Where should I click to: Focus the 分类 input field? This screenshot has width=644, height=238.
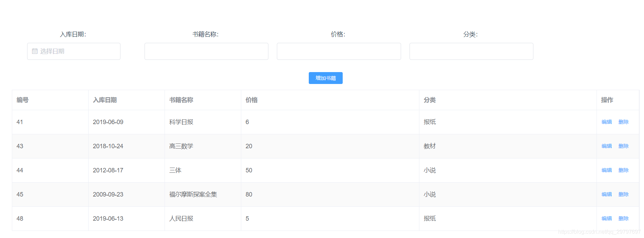coord(471,51)
